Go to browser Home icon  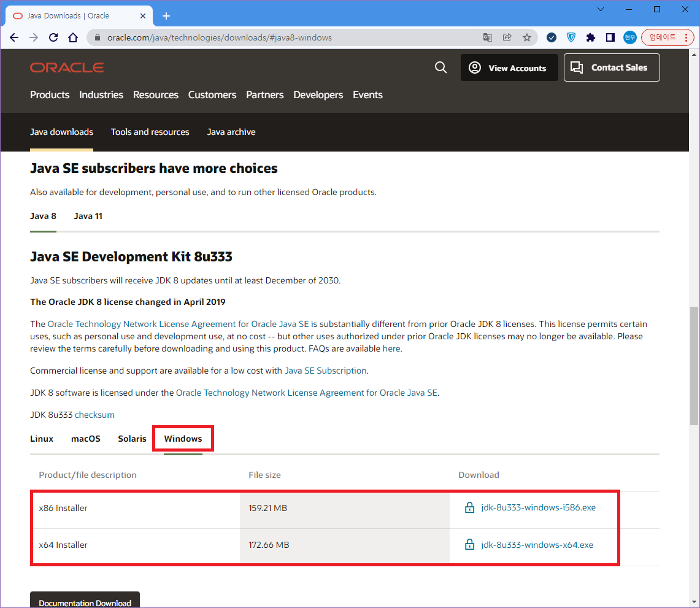point(73,37)
